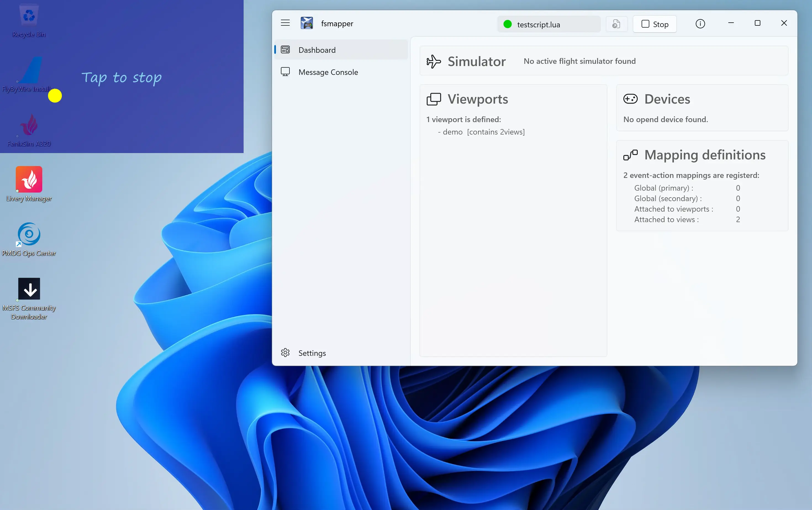Click the testscript.lua script field
Viewport: 812px width, 510px height.
click(548, 24)
